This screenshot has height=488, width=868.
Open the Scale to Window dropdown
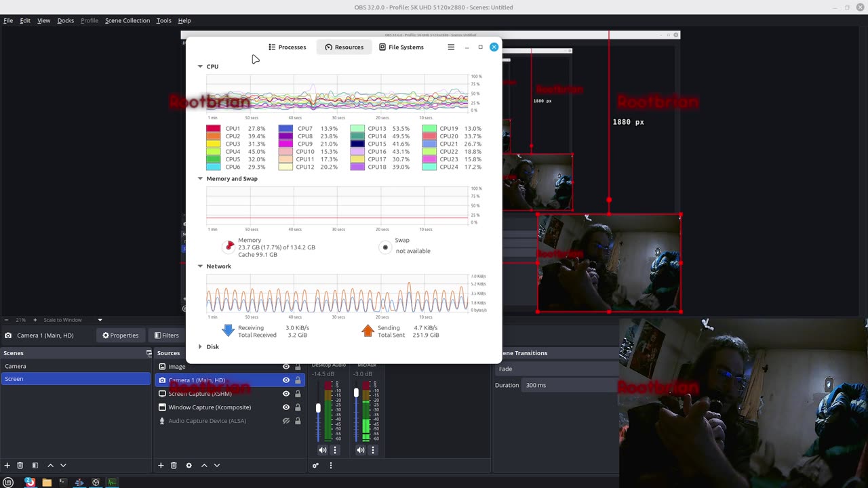[73, 320]
